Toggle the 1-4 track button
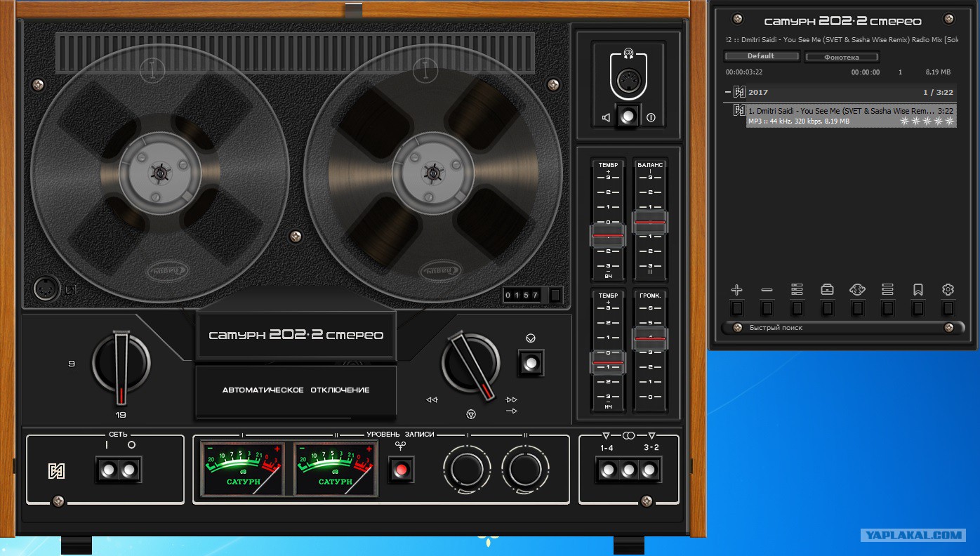 click(608, 470)
